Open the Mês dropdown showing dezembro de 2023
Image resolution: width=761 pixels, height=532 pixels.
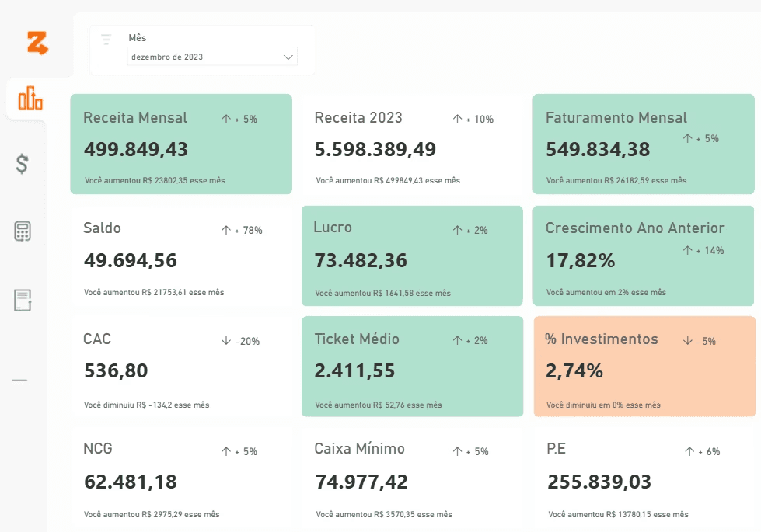212,57
